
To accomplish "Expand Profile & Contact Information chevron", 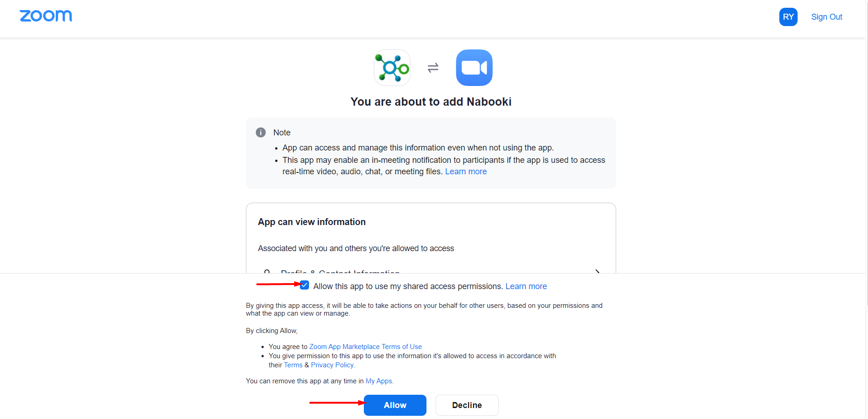I will tap(597, 272).
